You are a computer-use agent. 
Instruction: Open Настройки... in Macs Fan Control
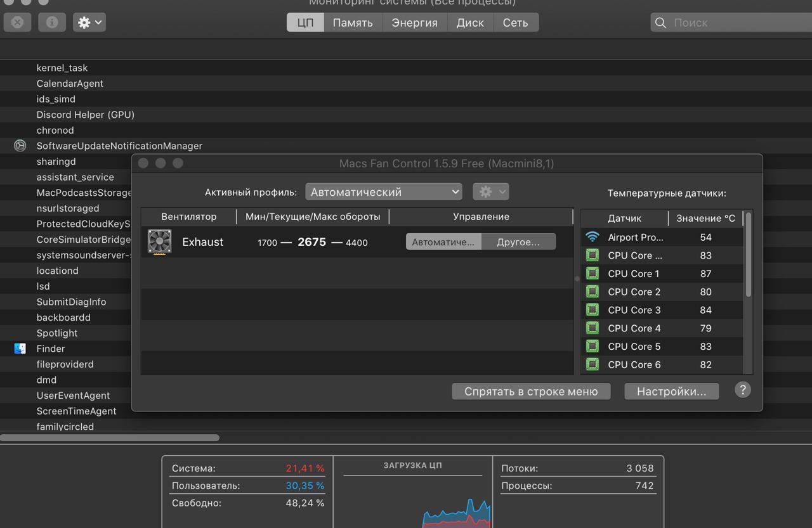click(x=671, y=392)
